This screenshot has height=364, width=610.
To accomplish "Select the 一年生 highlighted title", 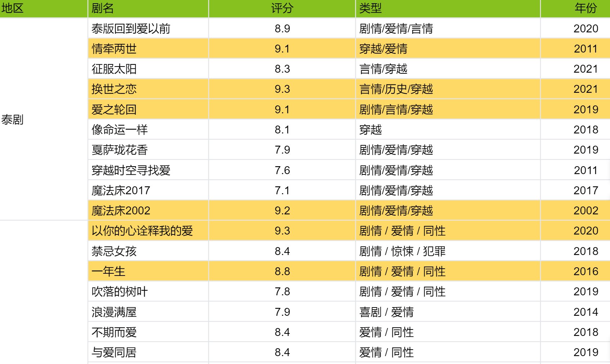I will click(x=103, y=271).
